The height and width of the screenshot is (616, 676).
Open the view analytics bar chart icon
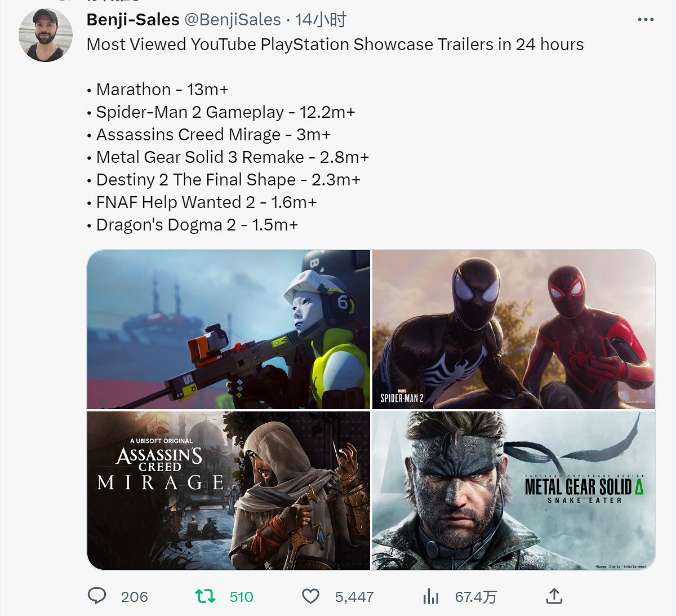click(x=431, y=596)
